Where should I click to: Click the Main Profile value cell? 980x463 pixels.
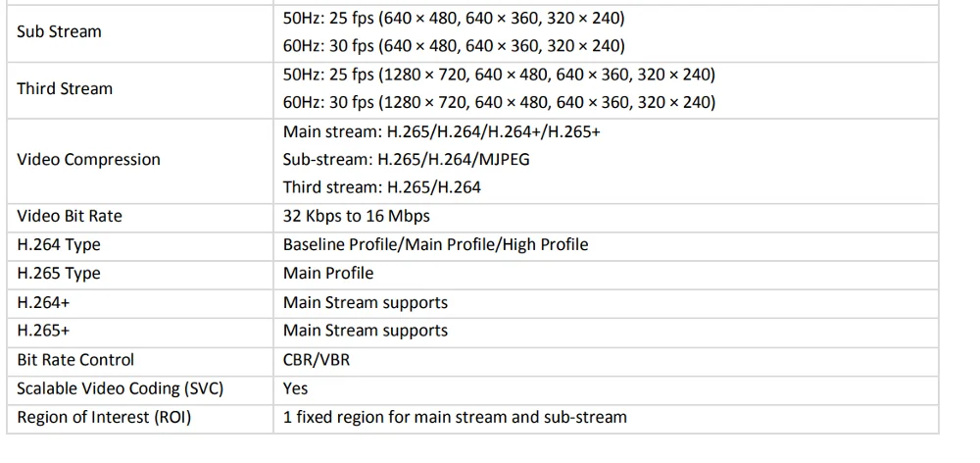coord(328,273)
